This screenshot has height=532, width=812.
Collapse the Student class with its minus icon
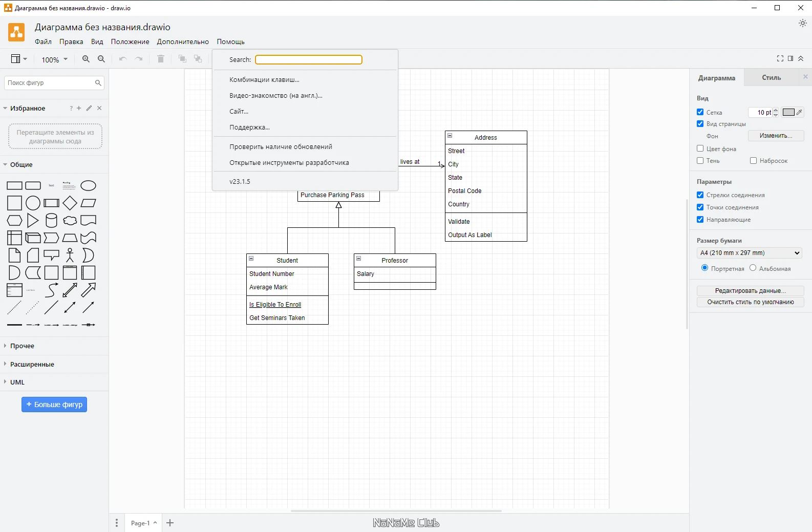point(251,259)
